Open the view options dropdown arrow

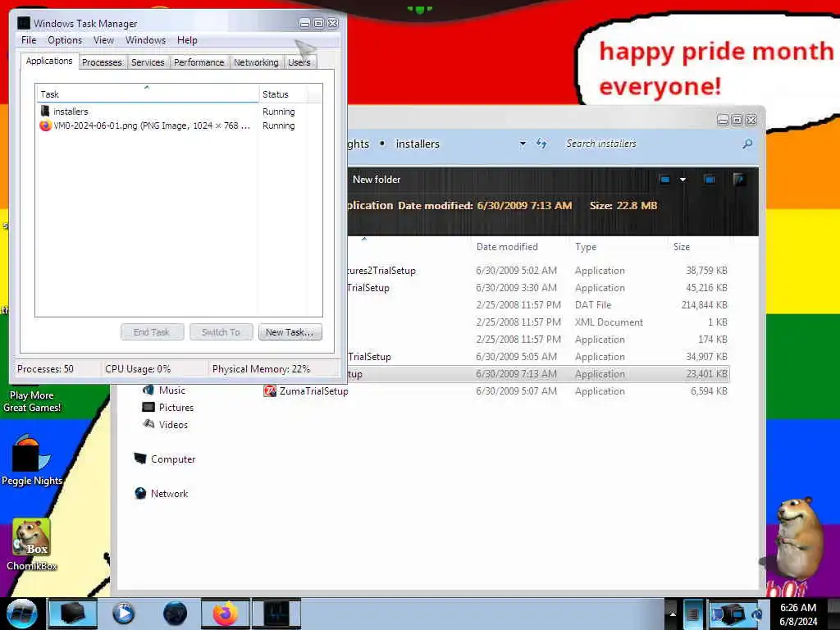[682, 180]
